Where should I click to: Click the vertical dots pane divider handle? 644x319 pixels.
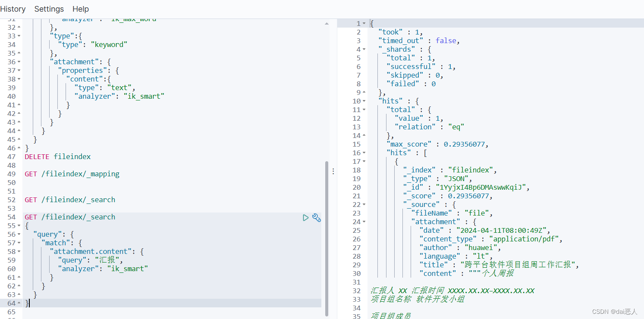point(333,171)
